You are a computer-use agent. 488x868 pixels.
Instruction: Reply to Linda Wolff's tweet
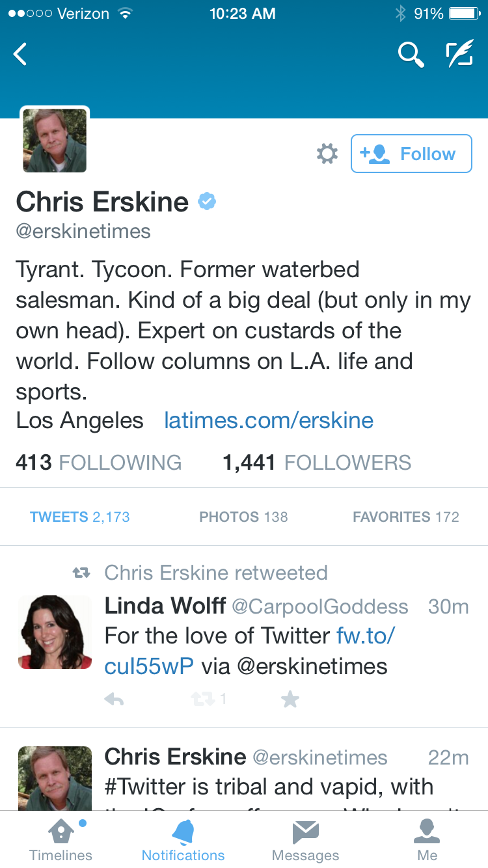point(114,699)
